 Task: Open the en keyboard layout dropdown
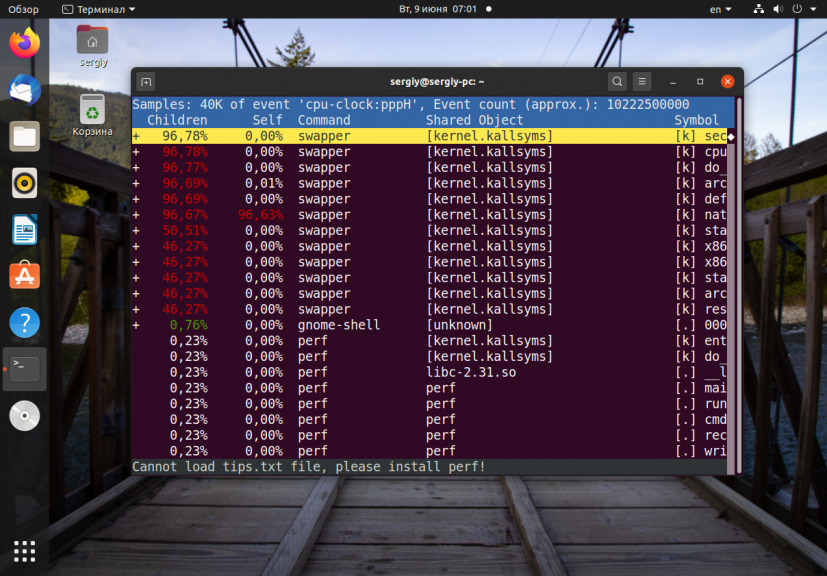pyautogui.click(x=720, y=9)
